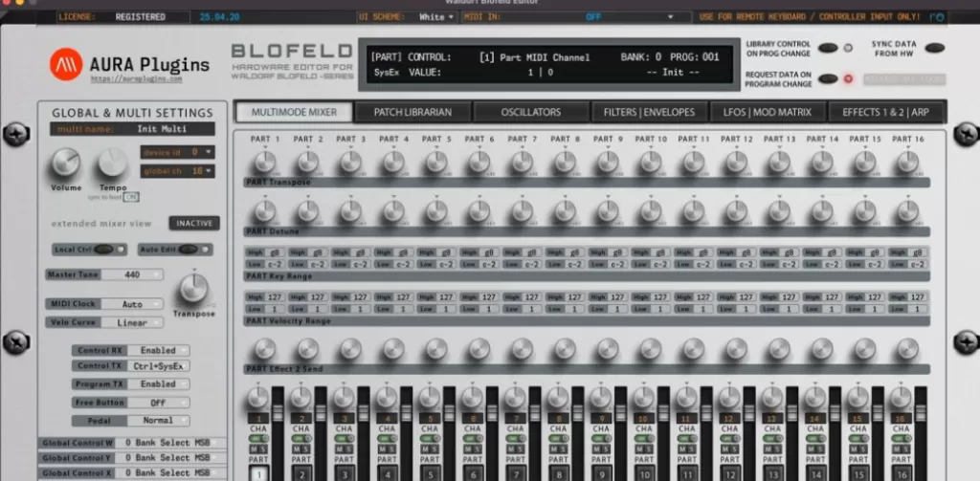Viewport: 980px width, 481px height.
Task: Toggle channel 3 green on switch
Action: pyautogui.click(x=344, y=439)
